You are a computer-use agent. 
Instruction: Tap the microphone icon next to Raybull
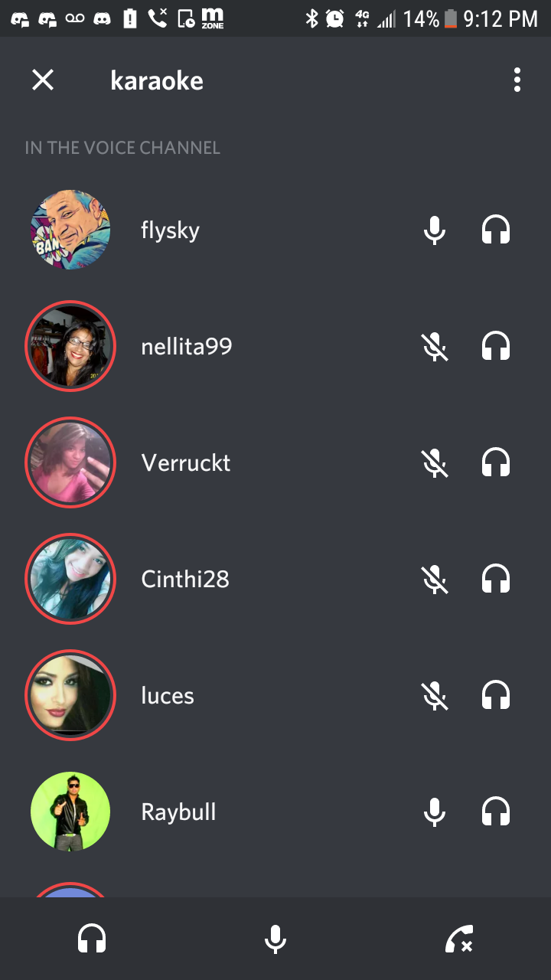[435, 812]
